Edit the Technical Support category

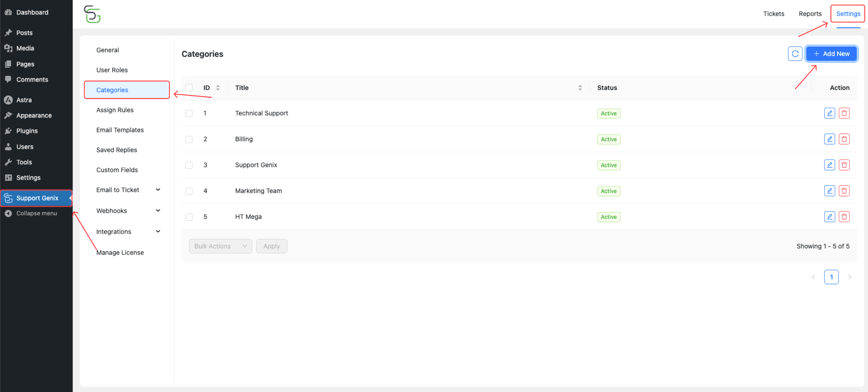click(x=829, y=113)
